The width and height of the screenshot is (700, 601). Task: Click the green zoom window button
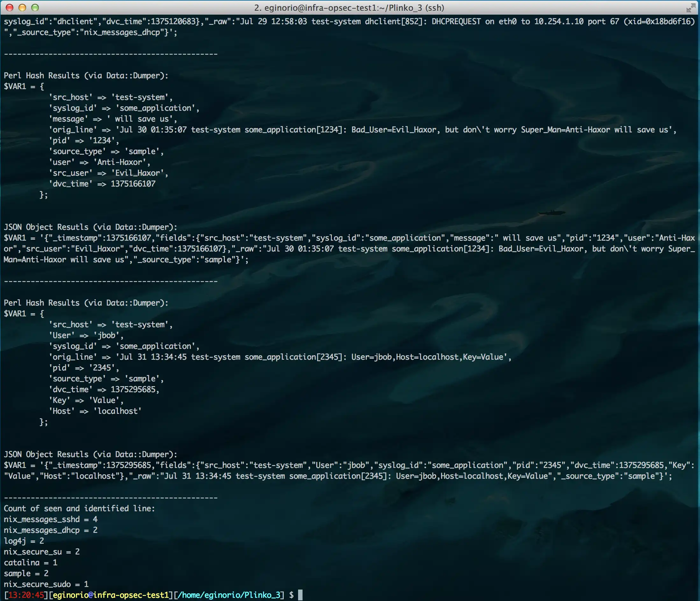pyautogui.click(x=35, y=7)
